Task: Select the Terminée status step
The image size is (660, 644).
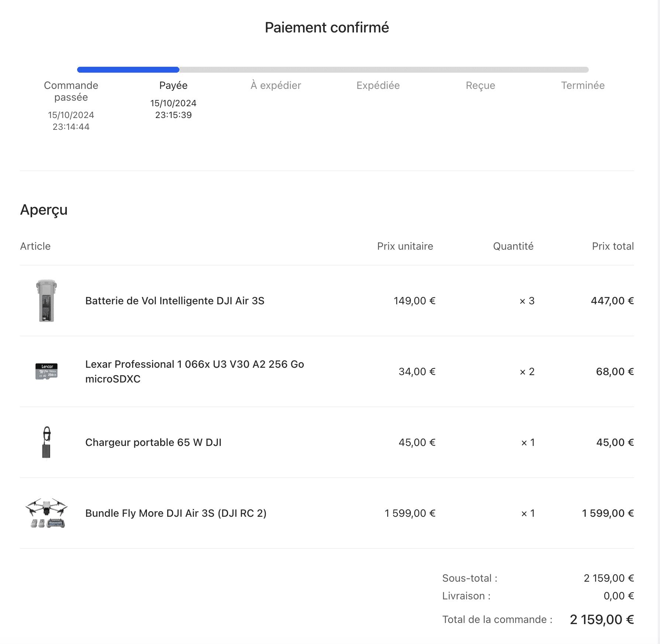Action: 583,85
